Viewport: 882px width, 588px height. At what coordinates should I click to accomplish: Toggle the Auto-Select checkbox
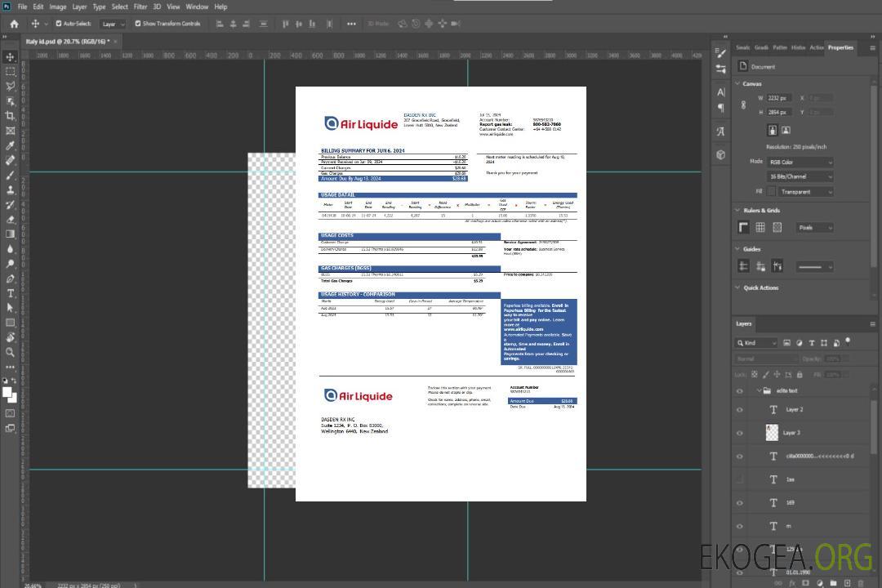(x=59, y=24)
